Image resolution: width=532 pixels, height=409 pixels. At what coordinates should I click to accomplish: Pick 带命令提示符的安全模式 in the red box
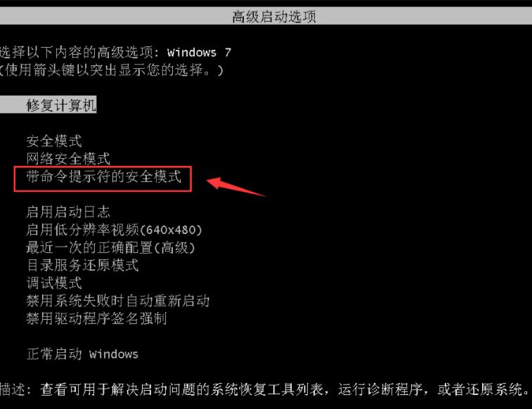pyautogui.click(x=104, y=176)
